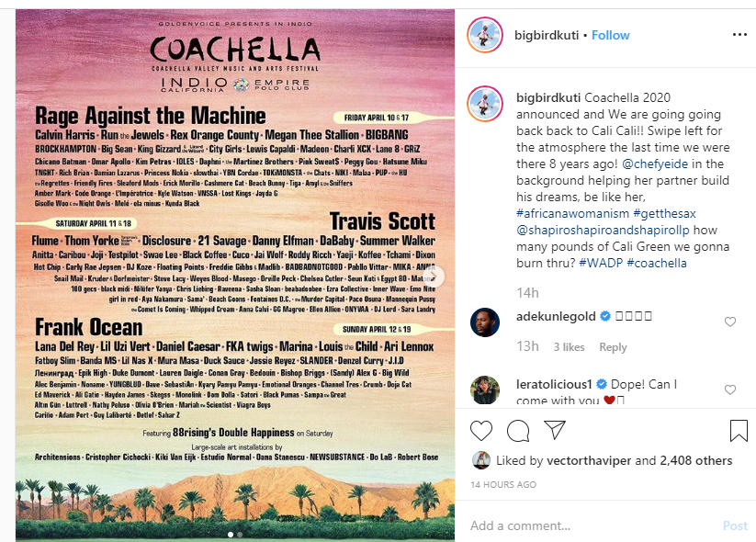View leratolicious1's avatar

[484, 390]
